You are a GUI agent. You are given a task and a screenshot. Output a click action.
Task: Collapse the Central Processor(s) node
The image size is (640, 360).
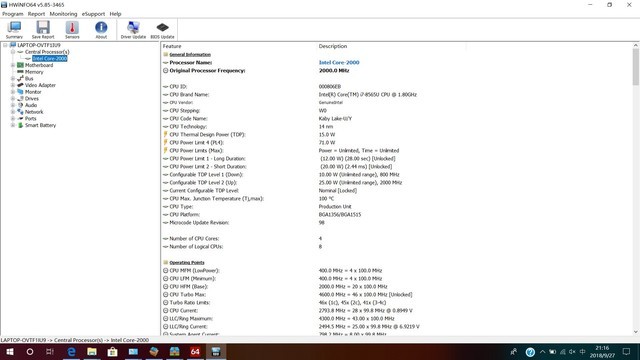tap(13, 52)
